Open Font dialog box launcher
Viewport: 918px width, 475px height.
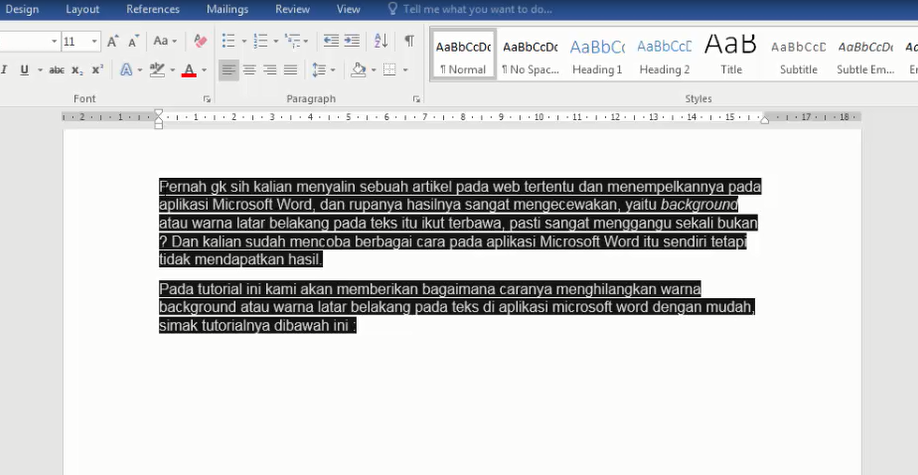point(207,100)
